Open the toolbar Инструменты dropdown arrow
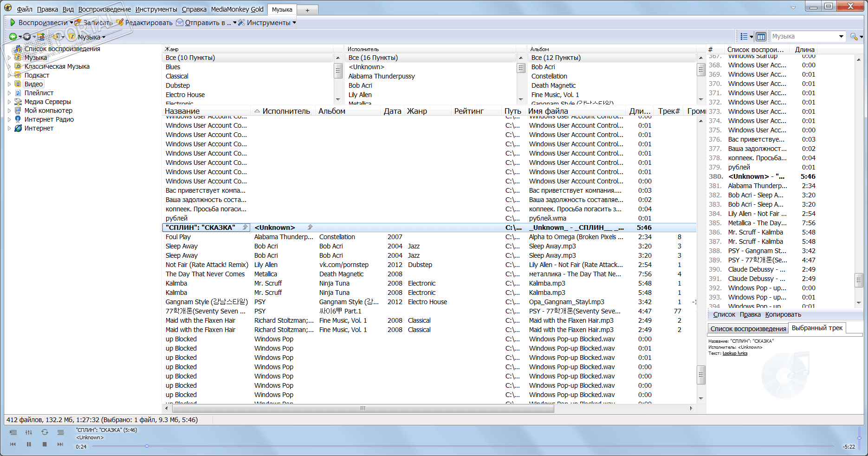868x456 pixels. (x=294, y=23)
